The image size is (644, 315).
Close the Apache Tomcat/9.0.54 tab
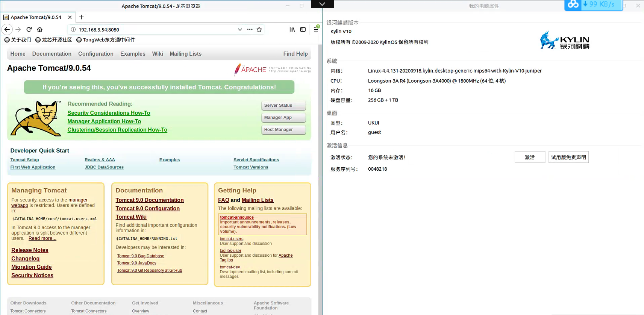click(70, 17)
